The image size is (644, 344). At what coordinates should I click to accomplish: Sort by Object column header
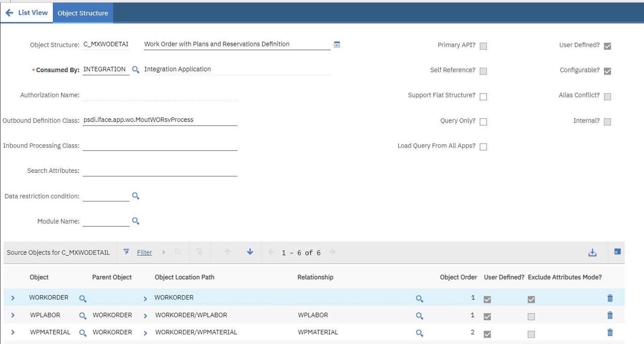click(x=39, y=277)
